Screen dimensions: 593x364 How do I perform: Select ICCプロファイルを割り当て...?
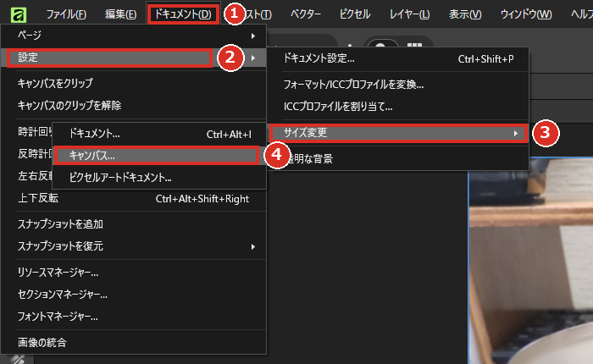[398, 107]
